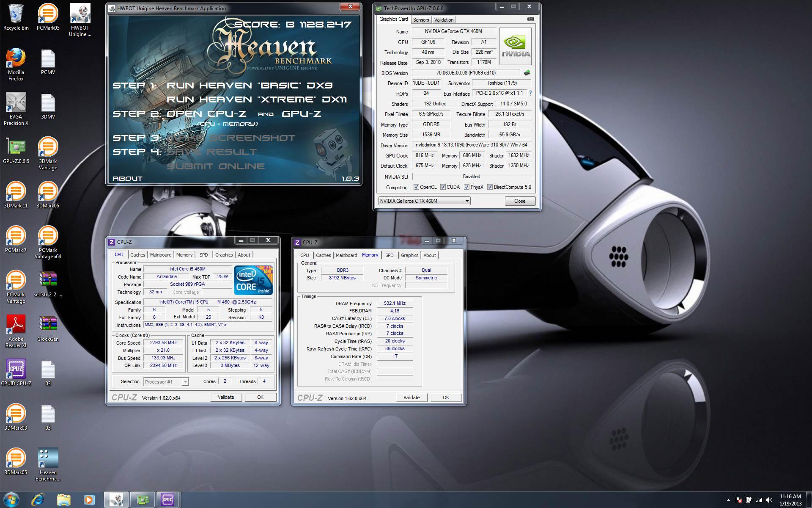Open PCMark05 desktop shortcut
The image size is (812, 508).
[x=48, y=17]
